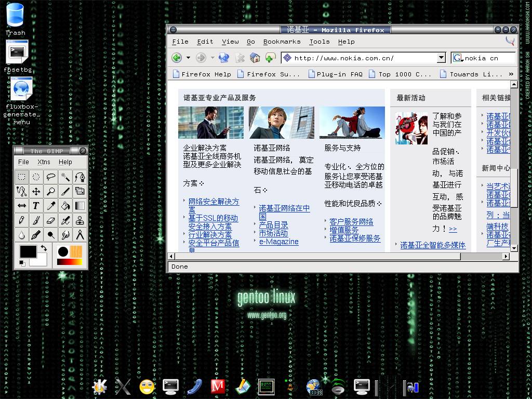Open the Firefox Bookmarks menu

tap(282, 42)
